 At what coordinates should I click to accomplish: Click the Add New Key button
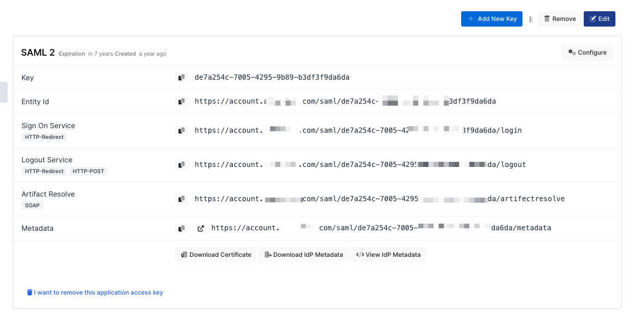tap(491, 19)
